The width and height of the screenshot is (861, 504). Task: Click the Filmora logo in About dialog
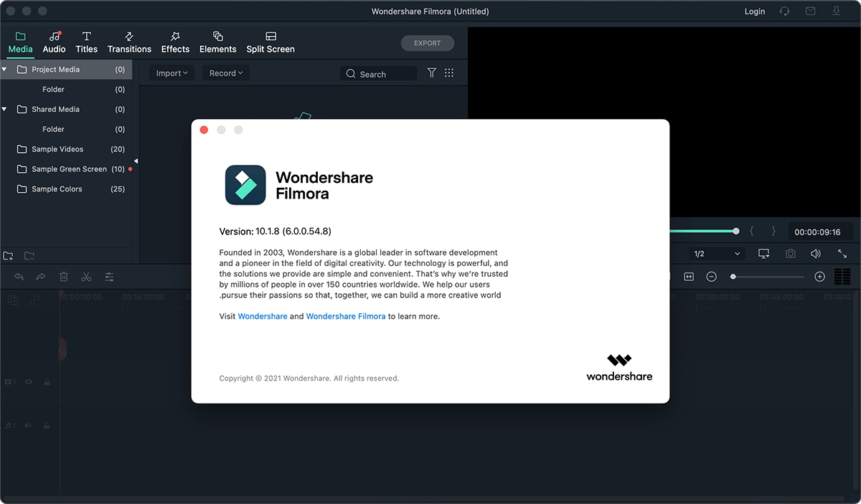245,185
